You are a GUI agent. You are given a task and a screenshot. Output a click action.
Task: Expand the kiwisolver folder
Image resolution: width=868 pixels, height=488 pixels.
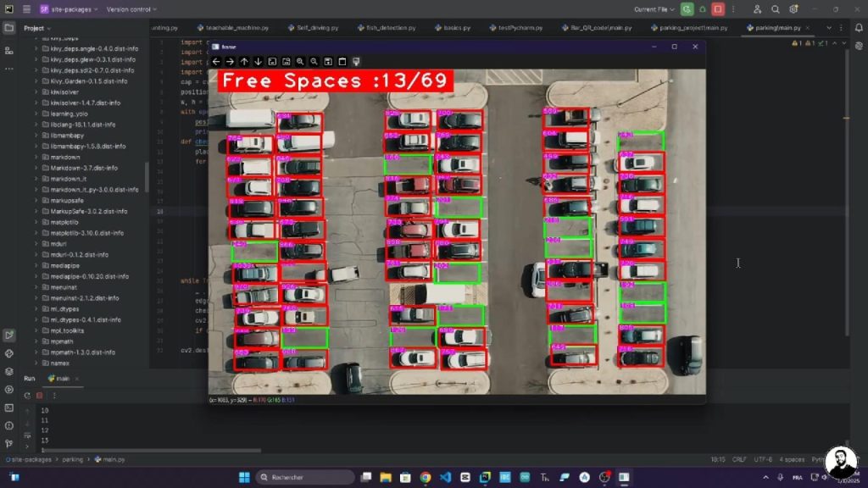coord(36,91)
